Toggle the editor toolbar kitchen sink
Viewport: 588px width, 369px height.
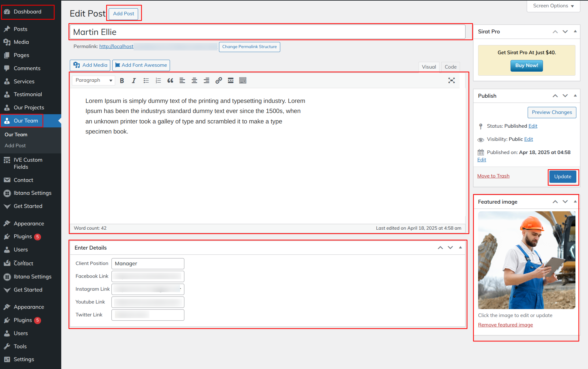tap(243, 81)
